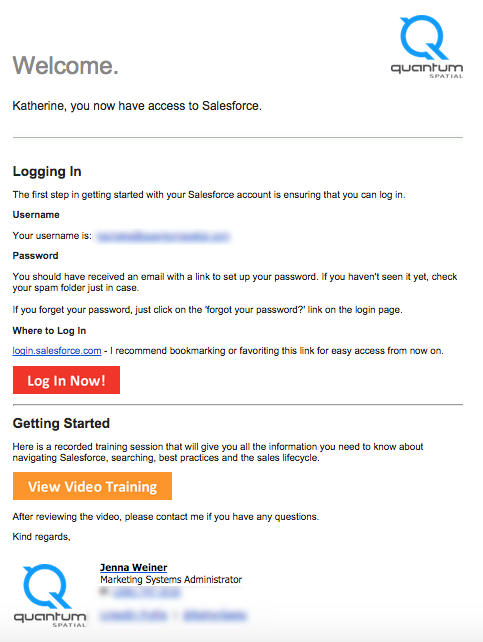This screenshot has width=483, height=642.
Task: Click the Quantum Spatial logo beside the signature
Action: (50, 595)
